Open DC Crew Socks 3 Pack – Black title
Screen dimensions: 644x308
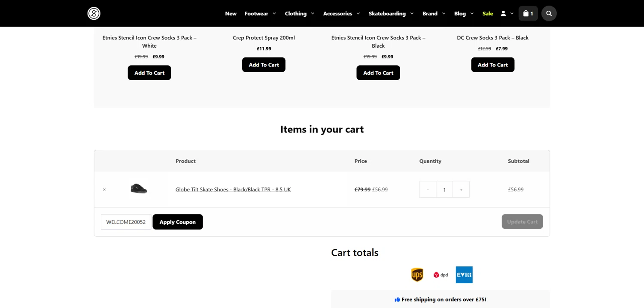[493, 38]
